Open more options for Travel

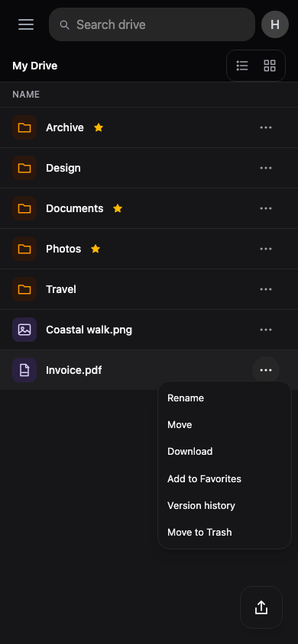tap(266, 289)
